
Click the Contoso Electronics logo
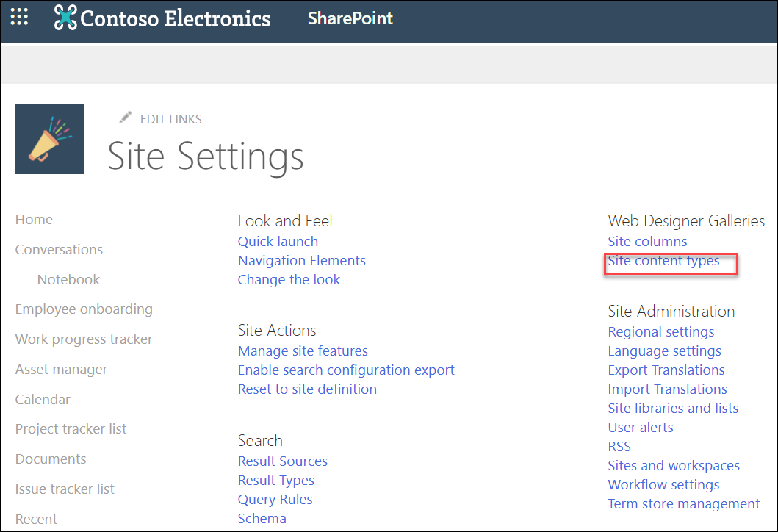162,18
